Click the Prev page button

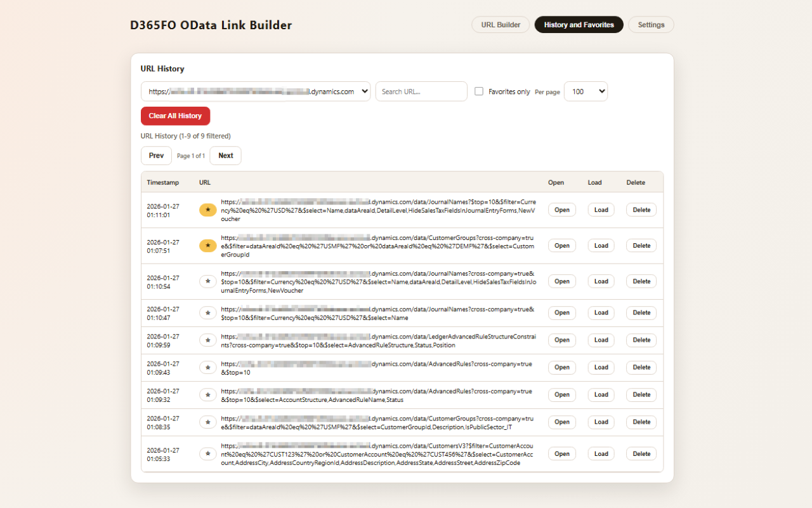click(x=156, y=156)
